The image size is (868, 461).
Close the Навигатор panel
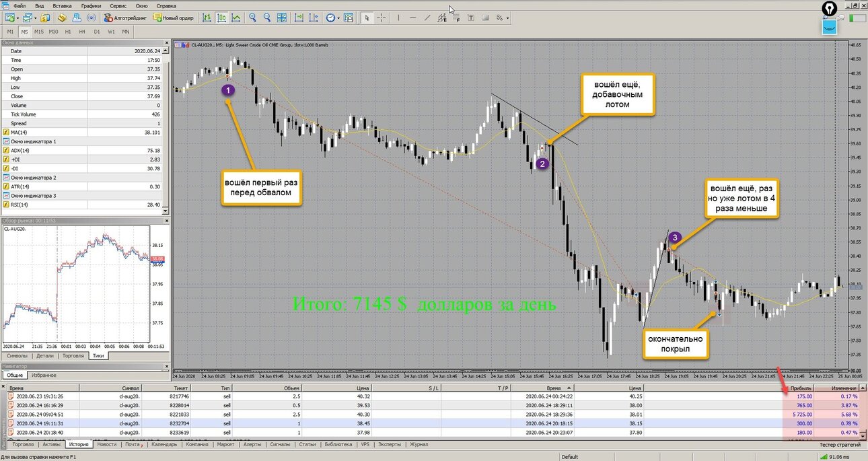click(x=167, y=366)
